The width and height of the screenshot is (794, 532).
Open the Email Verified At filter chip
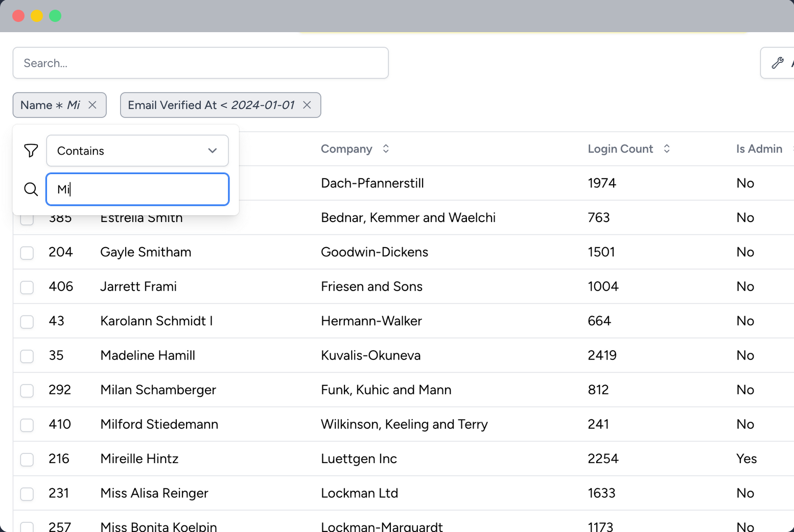pyautogui.click(x=211, y=105)
